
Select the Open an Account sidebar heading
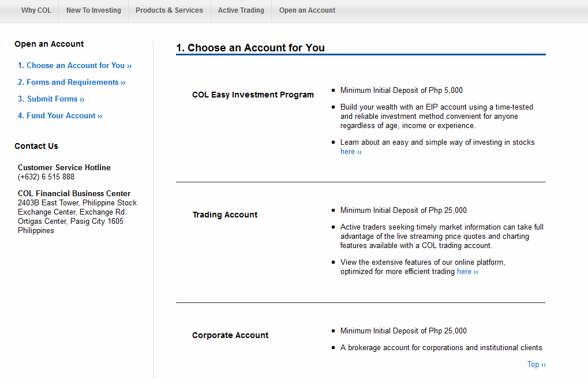49,44
